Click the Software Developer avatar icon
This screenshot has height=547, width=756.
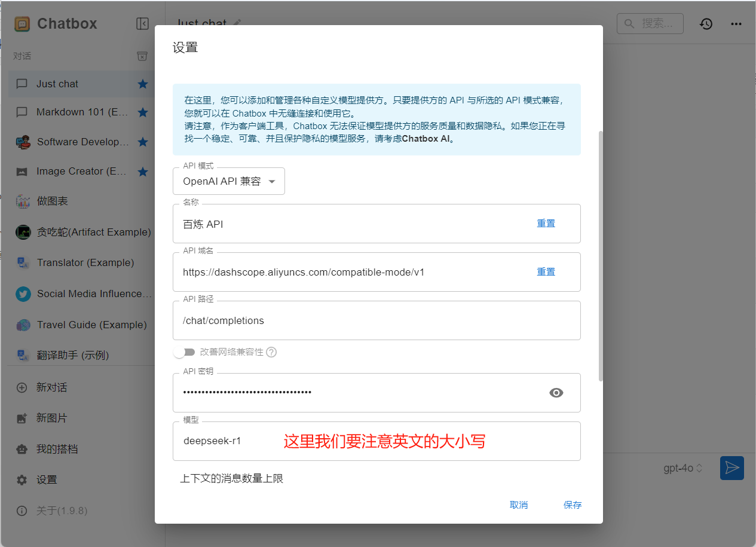(x=23, y=142)
